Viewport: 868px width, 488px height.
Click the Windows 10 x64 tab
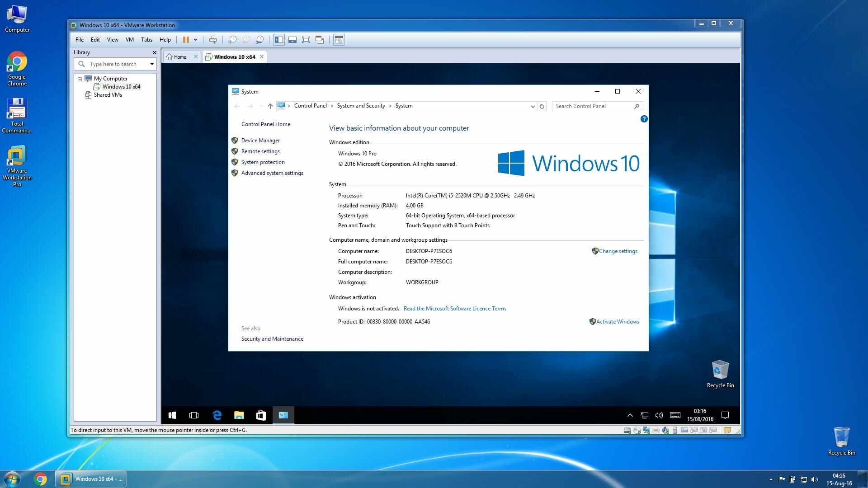point(232,56)
